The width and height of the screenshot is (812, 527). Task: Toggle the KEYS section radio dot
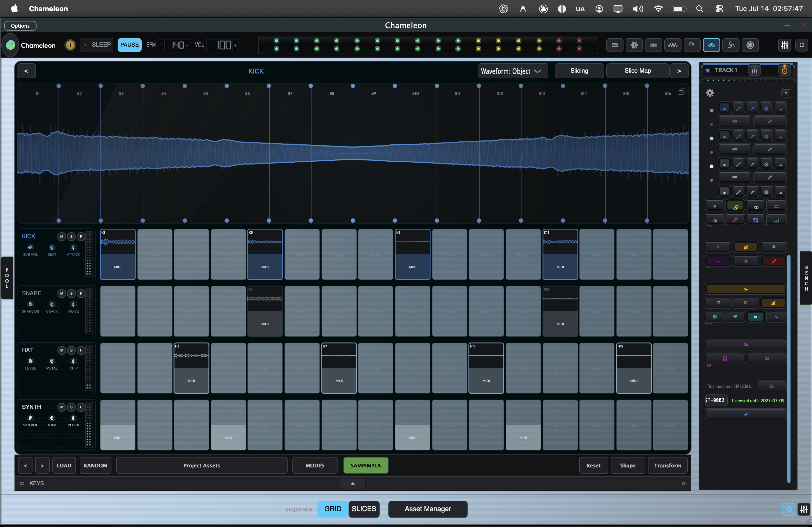[x=22, y=483]
